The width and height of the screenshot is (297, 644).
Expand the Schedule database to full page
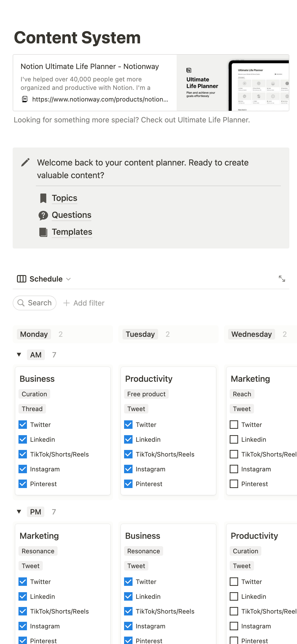[x=282, y=279]
